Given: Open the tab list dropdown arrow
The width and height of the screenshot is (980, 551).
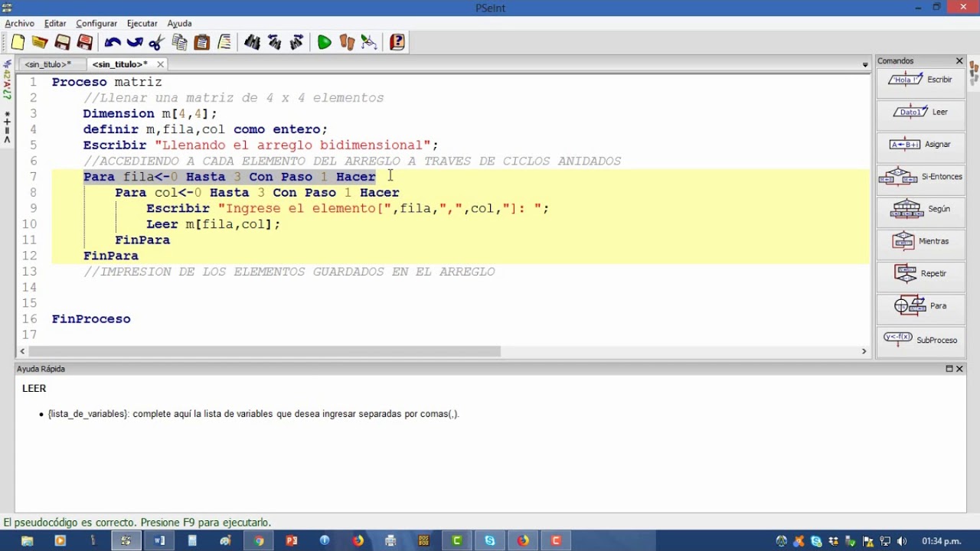Looking at the screenshot, I should [x=865, y=65].
